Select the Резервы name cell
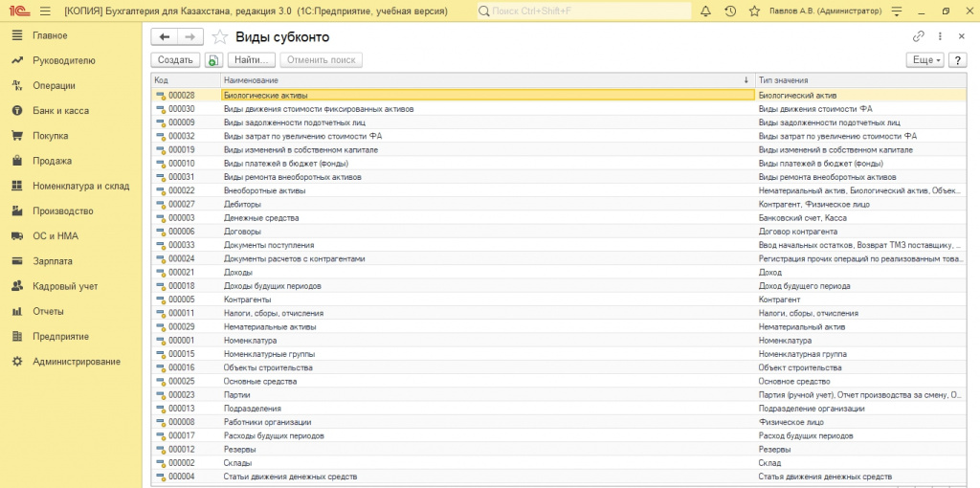The height and width of the screenshot is (488, 980). 487,450
